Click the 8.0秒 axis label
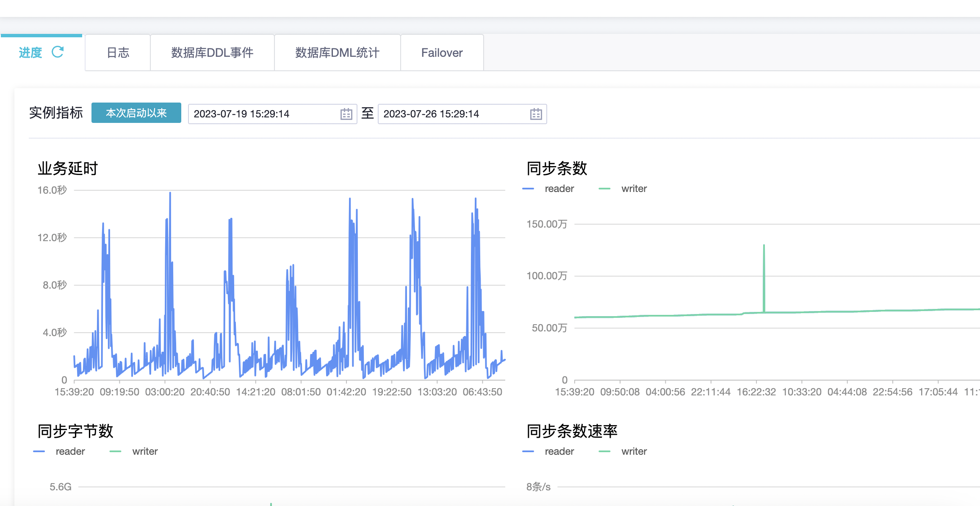This screenshot has height=506, width=980. 55,285
